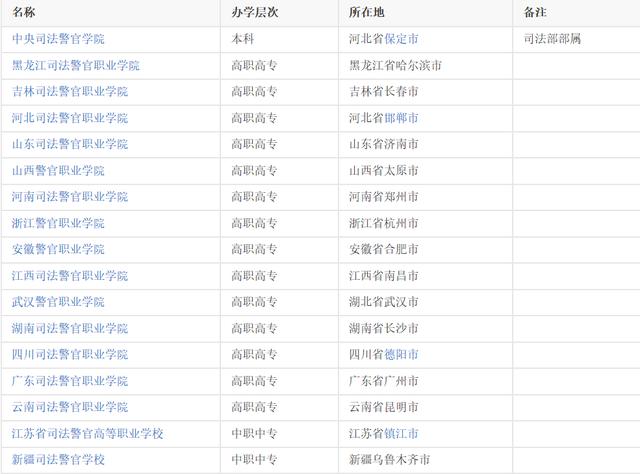This screenshot has width=640, height=474.
Task: Open the 中央司法警官学院 link
Action: click(x=58, y=39)
